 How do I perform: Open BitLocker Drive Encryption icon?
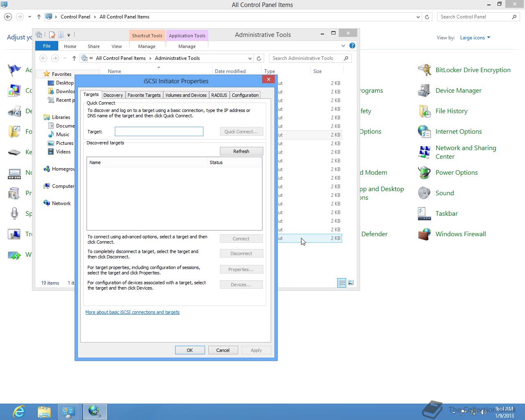point(424,70)
